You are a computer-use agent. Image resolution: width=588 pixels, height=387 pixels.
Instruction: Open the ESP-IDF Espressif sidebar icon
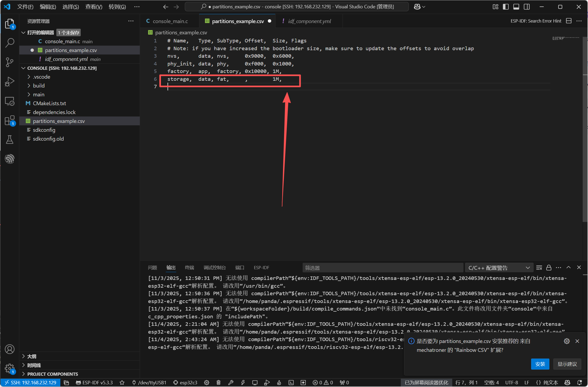point(10,159)
